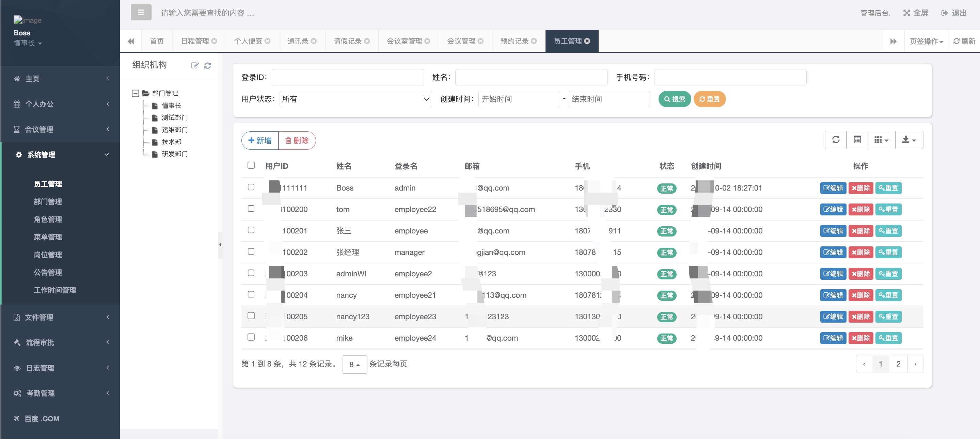
Task: Click the green 搜索 button
Action: [674, 99]
